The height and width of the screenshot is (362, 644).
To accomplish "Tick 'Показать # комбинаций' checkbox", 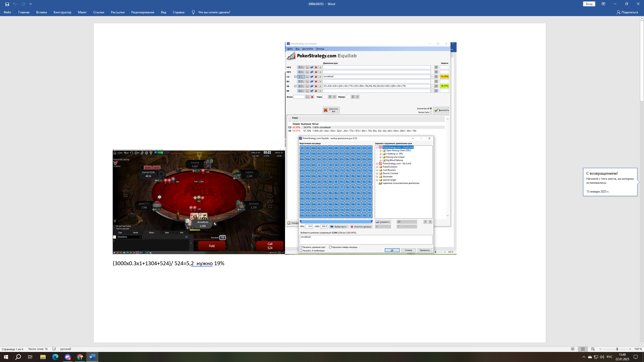I will coord(301,251).
